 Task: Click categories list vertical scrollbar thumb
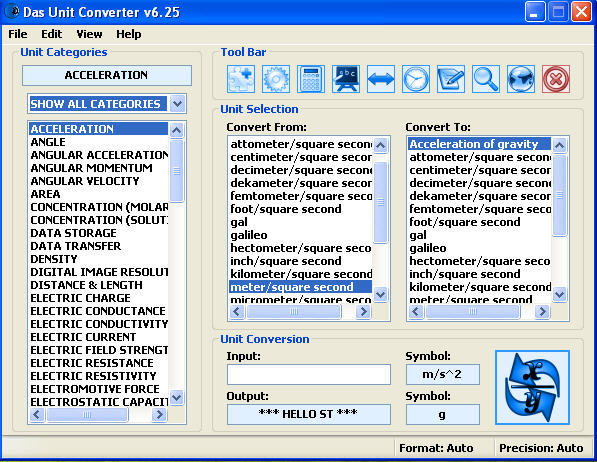[x=177, y=171]
